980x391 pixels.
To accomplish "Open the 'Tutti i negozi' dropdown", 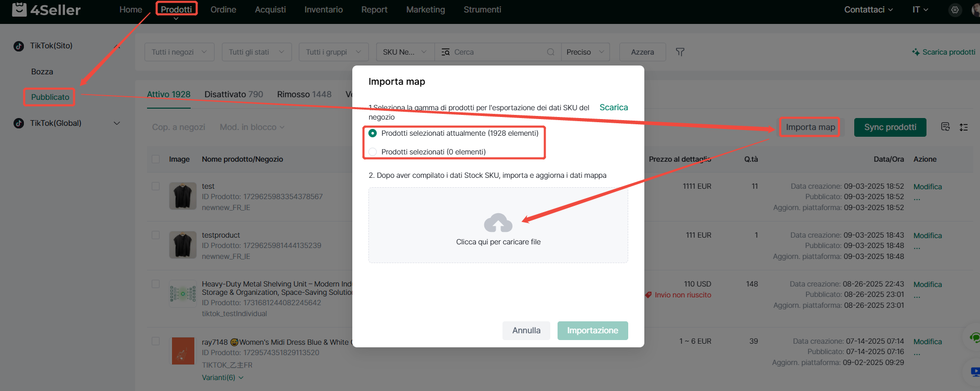I will coord(179,52).
